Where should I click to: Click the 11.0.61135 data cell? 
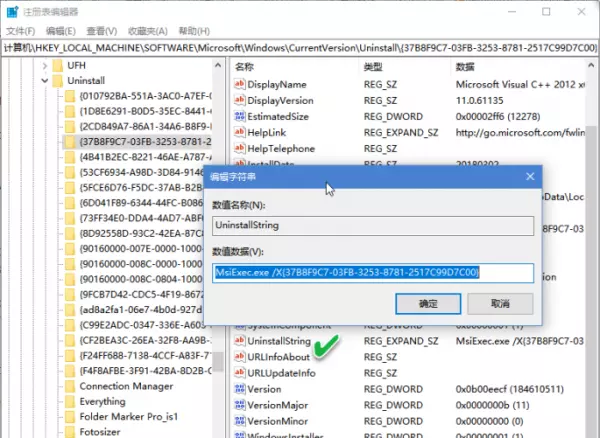click(x=479, y=100)
